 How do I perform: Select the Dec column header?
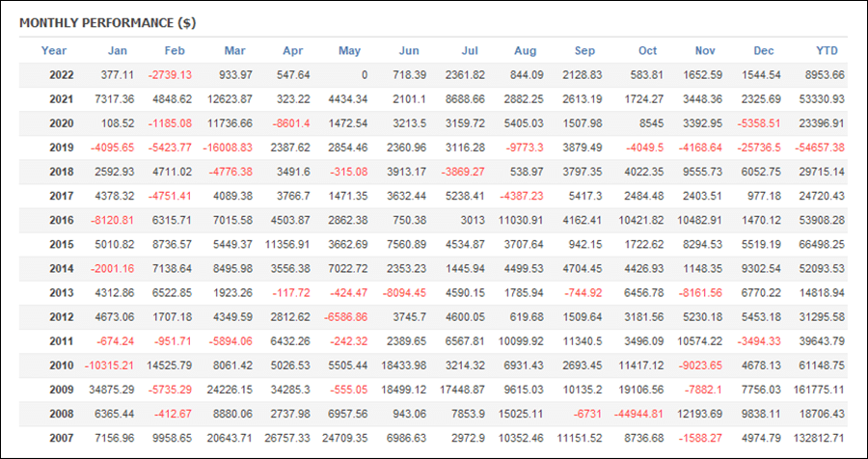(x=764, y=51)
